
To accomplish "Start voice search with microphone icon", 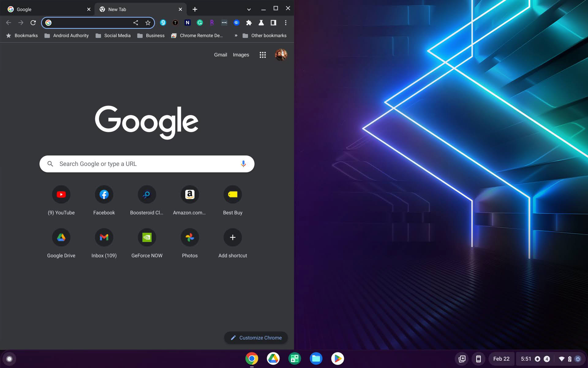I will click(243, 164).
